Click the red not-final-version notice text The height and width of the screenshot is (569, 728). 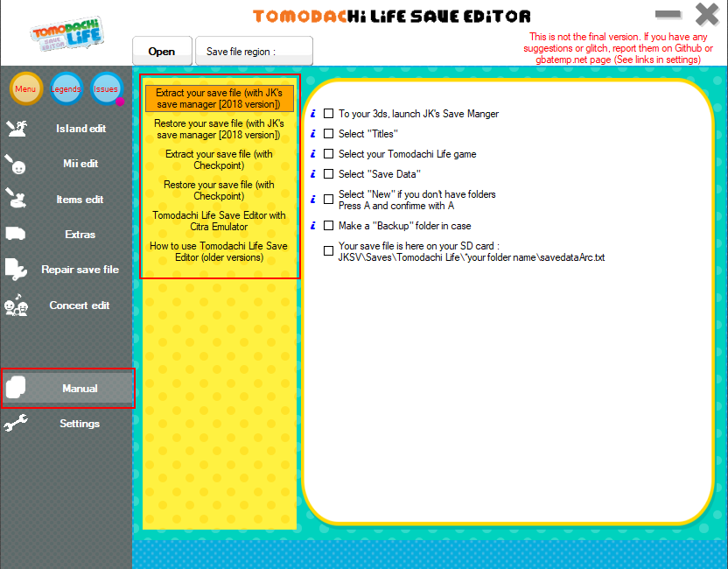tap(618, 48)
